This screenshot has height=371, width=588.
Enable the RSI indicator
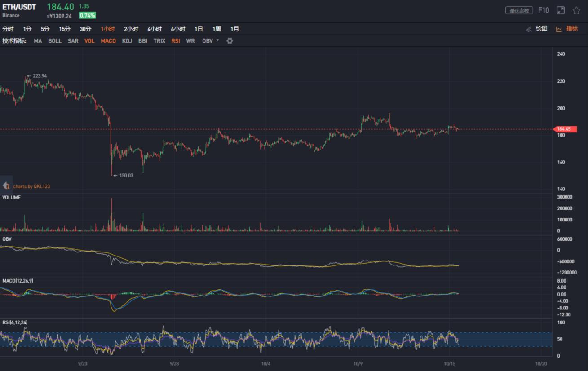176,41
